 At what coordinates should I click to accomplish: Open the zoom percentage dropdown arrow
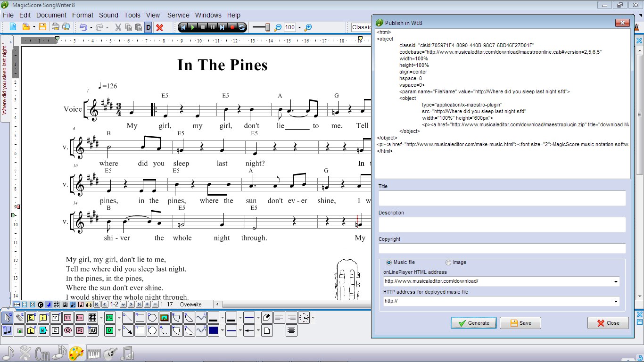point(299,27)
